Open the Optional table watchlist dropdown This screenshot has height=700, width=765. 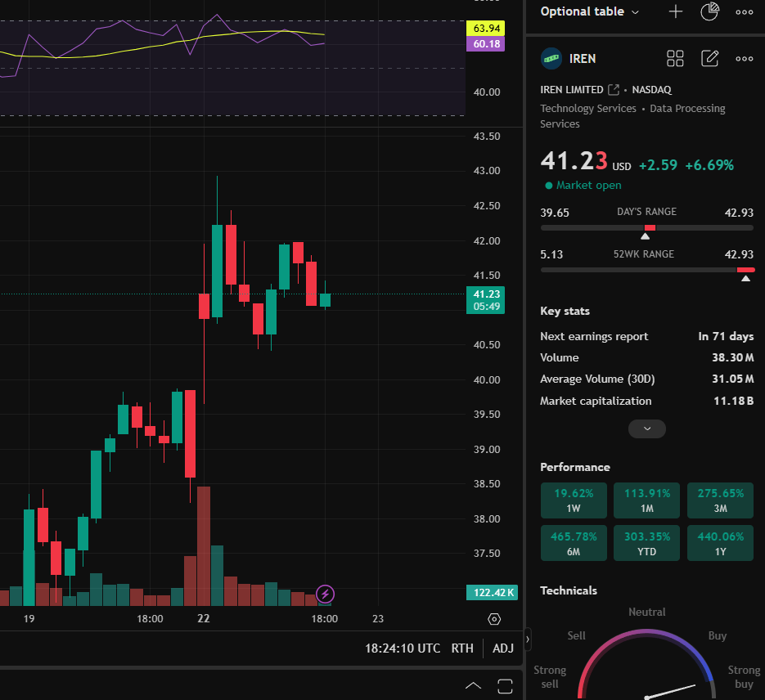589,11
